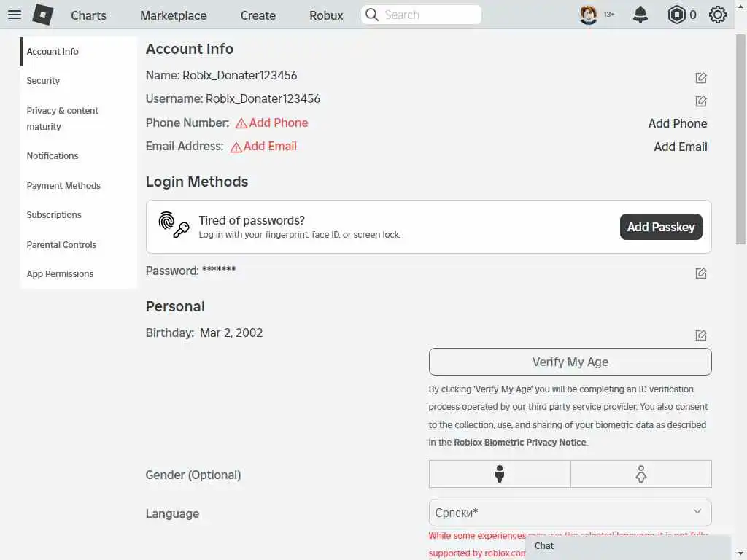Open the Subscriptions tab

[x=79, y=215]
